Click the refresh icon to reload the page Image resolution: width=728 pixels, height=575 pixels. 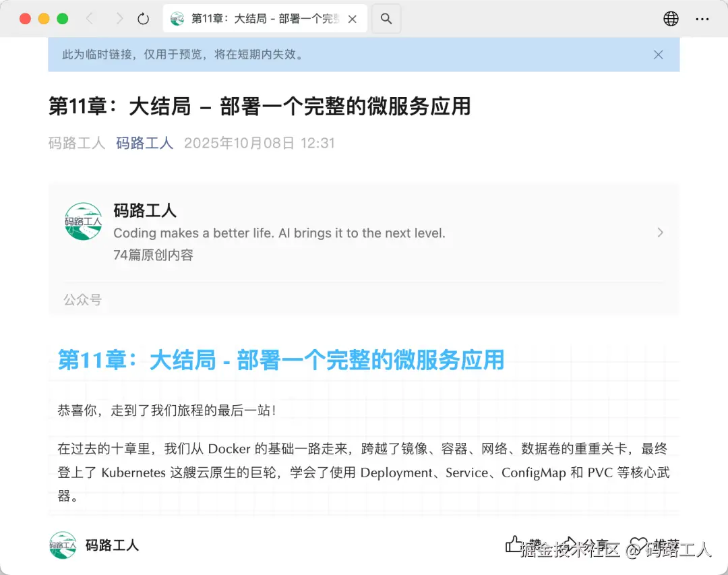142,19
